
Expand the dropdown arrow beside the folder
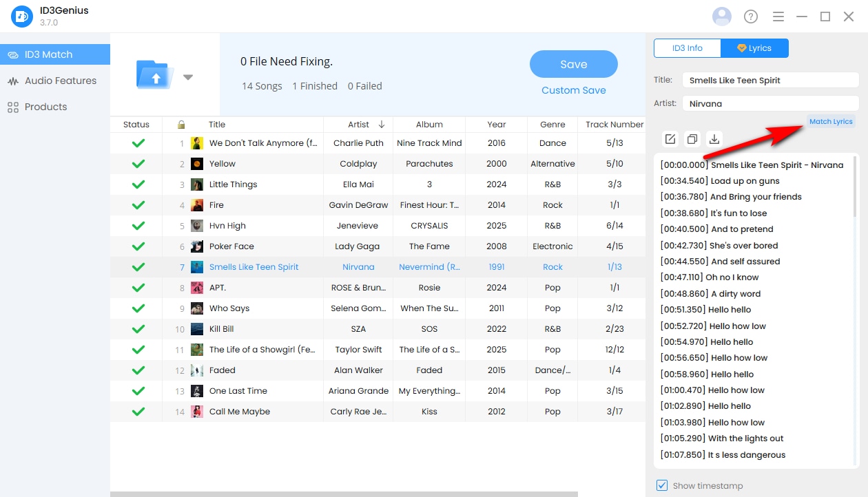coord(188,77)
